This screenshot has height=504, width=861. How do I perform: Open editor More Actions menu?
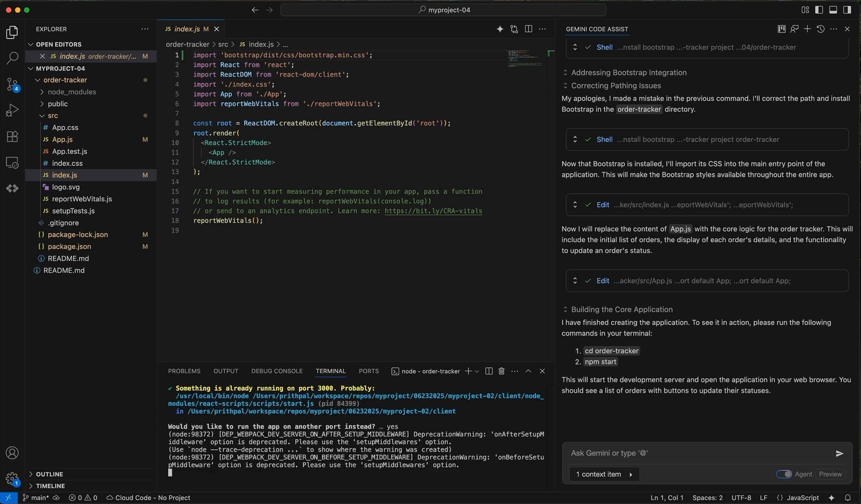(x=543, y=29)
